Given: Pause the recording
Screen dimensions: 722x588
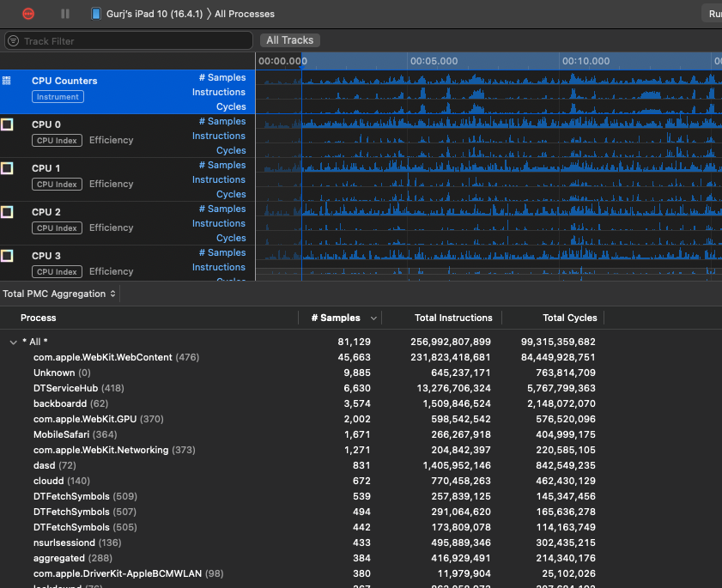Looking at the screenshot, I should (x=65, y=14).
